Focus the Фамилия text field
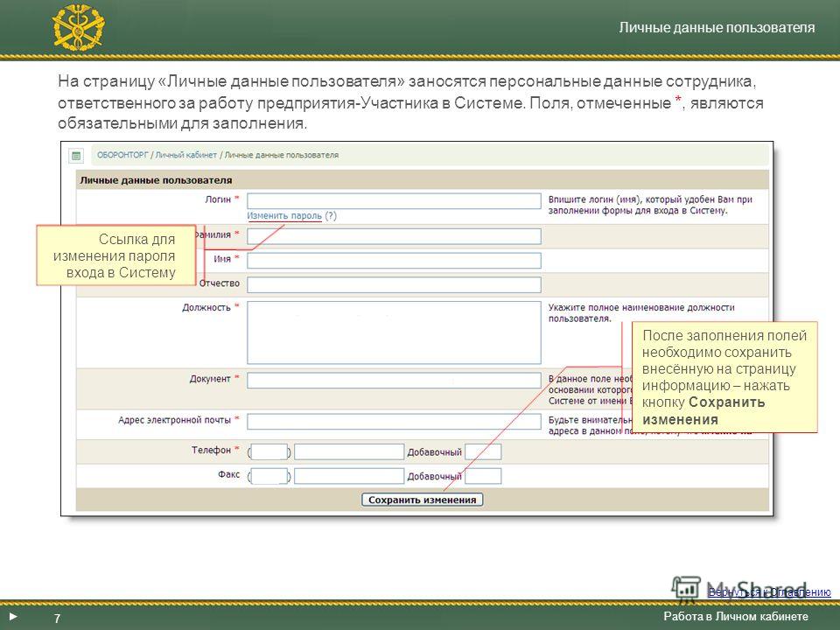Image resolution: width=840 pixels, height=630 pixels. (x=394, y=236)
